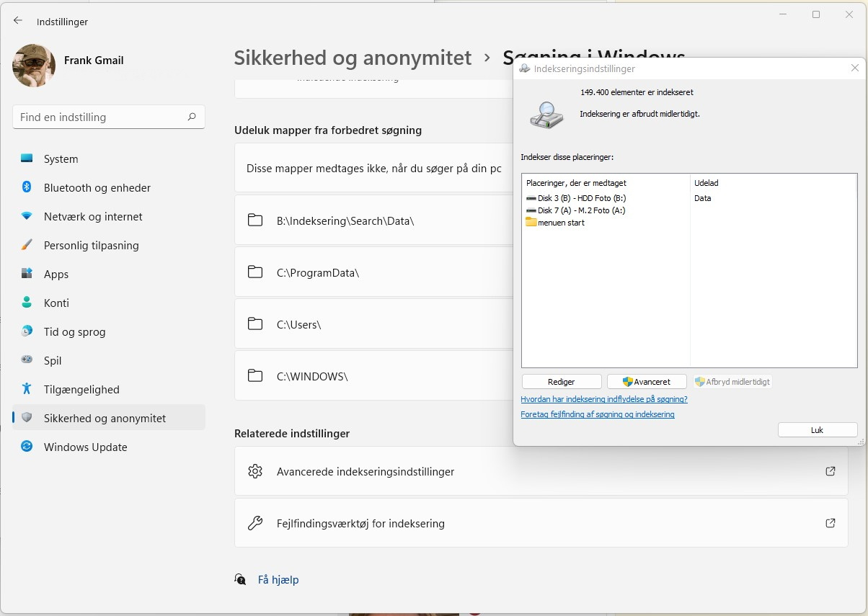The image size is (868, 616).
Task: Maximize the Indstillinger window
Action: (816, 14)
